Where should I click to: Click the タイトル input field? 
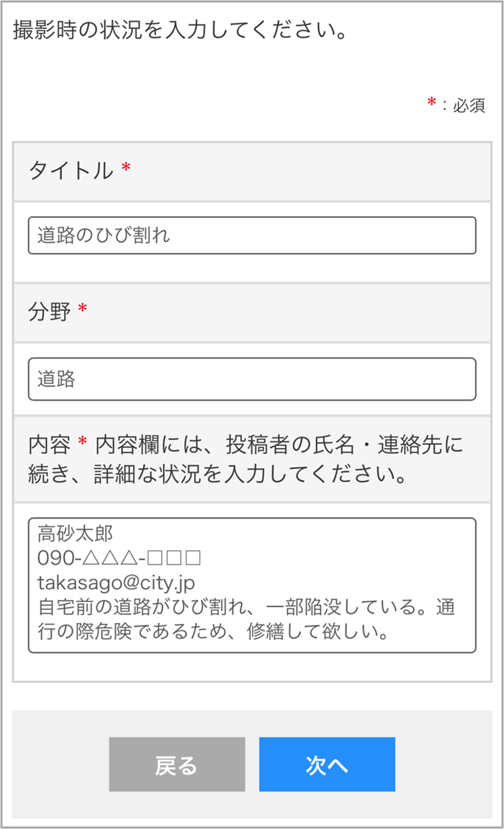coord(252,236)
